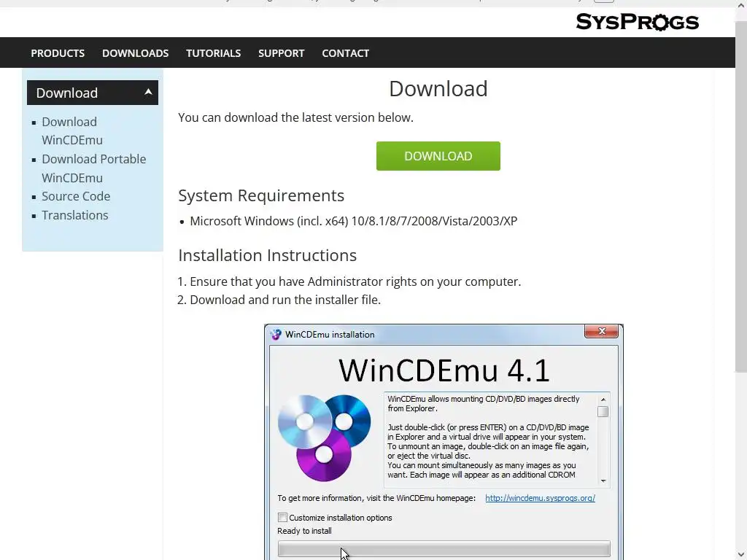Click description box scroll up arrow
This screenshot has width=747, height=560.
603,399
